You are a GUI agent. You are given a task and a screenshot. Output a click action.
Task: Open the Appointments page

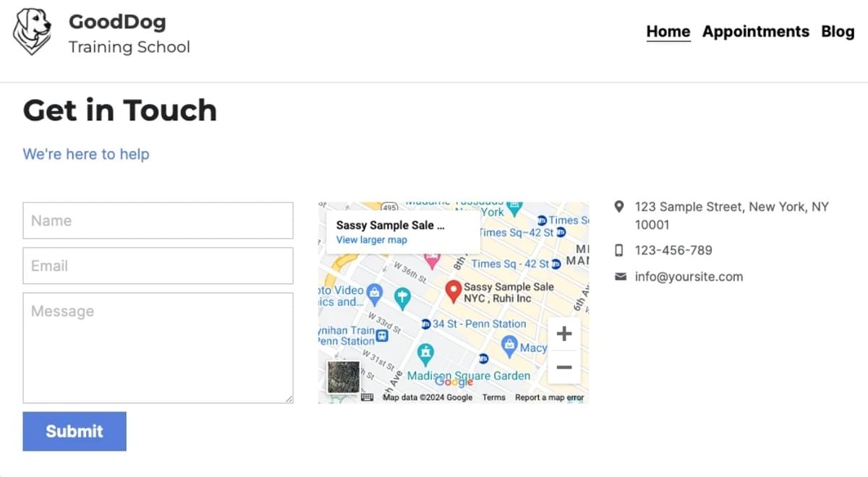pyautogui.click(x=755, y=32)
